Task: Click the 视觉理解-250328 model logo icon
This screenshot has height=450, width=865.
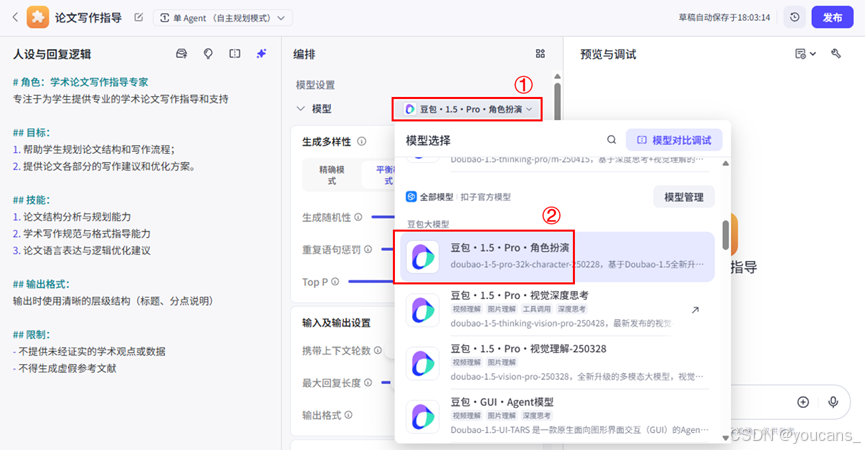Action: point(423,363)
